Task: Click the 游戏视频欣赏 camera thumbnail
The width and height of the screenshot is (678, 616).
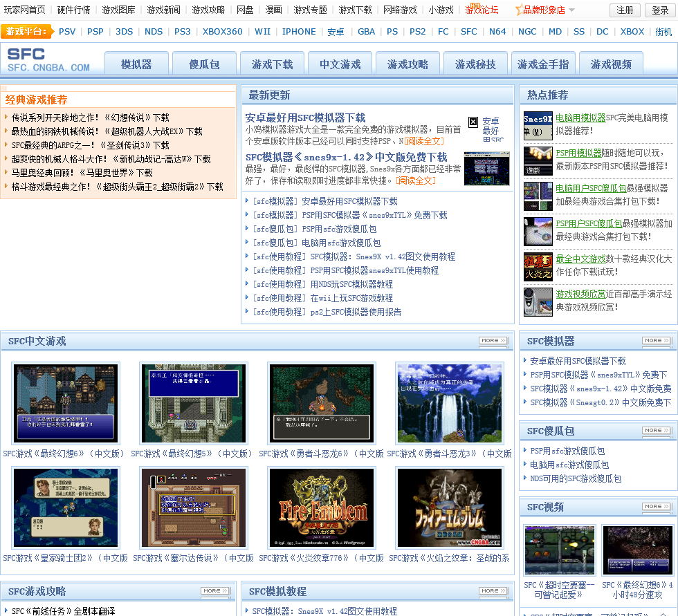Action: click(538, 302)
